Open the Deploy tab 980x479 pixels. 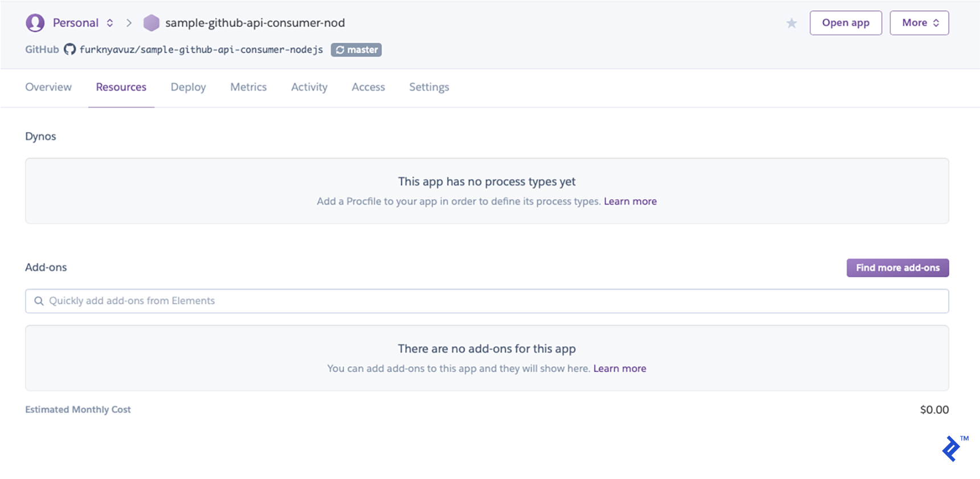(188, 87)
